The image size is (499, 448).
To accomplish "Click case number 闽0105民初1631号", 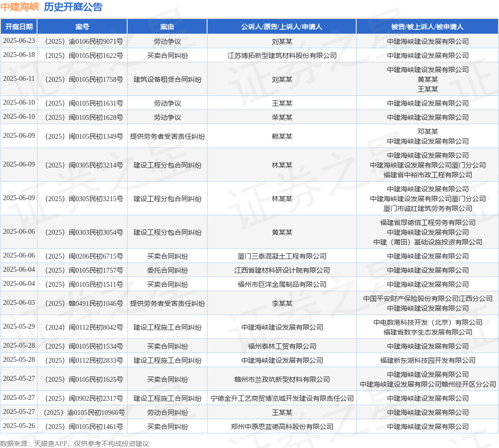I will click(x=84, y=103).
